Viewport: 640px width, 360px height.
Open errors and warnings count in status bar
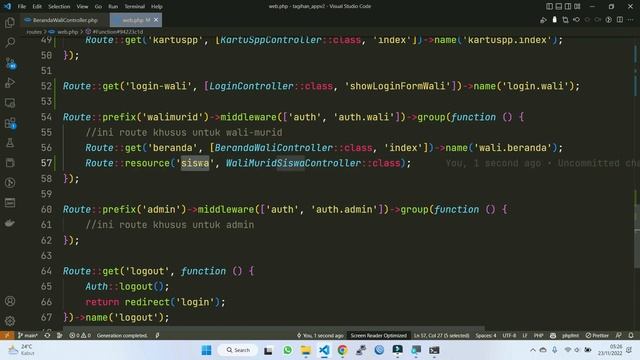[80, 335]
